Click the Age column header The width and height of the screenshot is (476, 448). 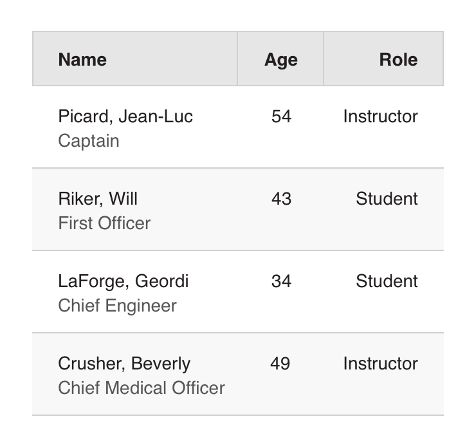pyautogui.click(x=280, y=59)
